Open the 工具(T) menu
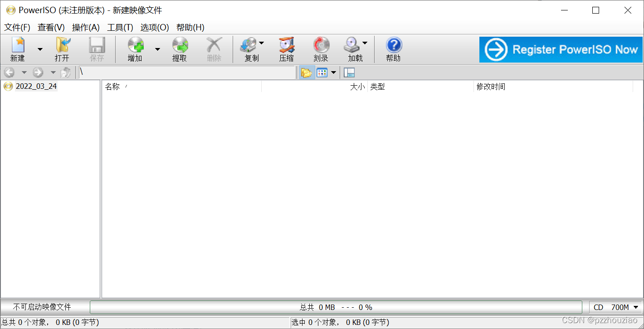 tap(120, 28)
